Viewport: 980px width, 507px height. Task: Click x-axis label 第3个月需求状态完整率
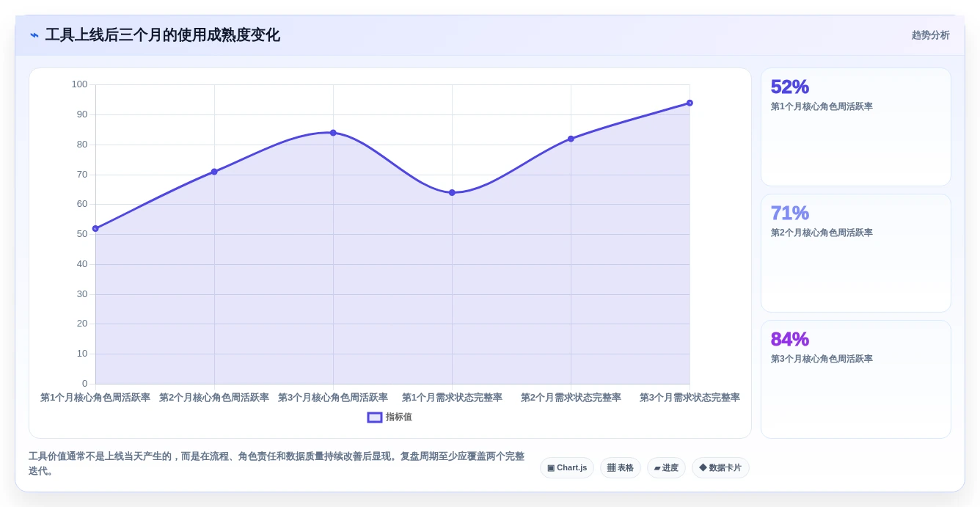click(x=690, y=398)
